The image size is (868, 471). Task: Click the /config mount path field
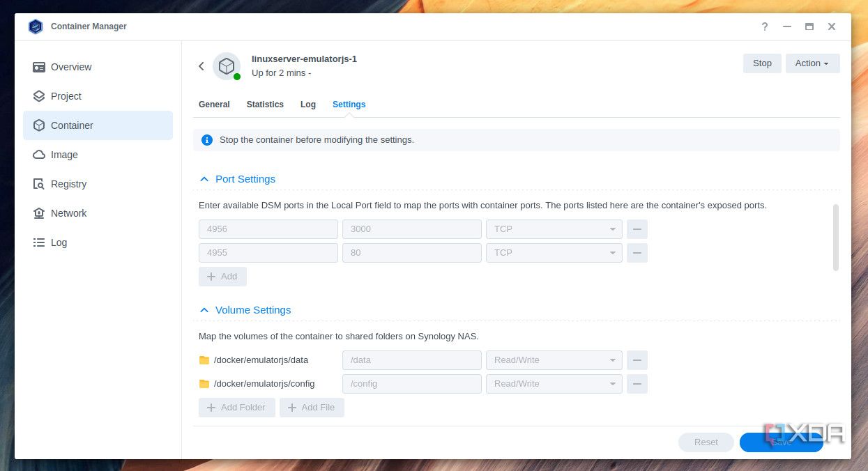coord(412,384)
